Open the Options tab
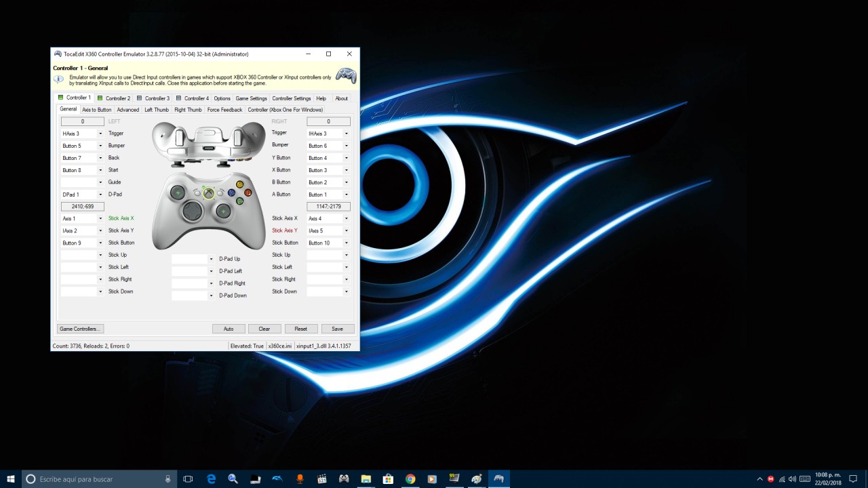The image size is (868, 488). (x=222, y=98)
